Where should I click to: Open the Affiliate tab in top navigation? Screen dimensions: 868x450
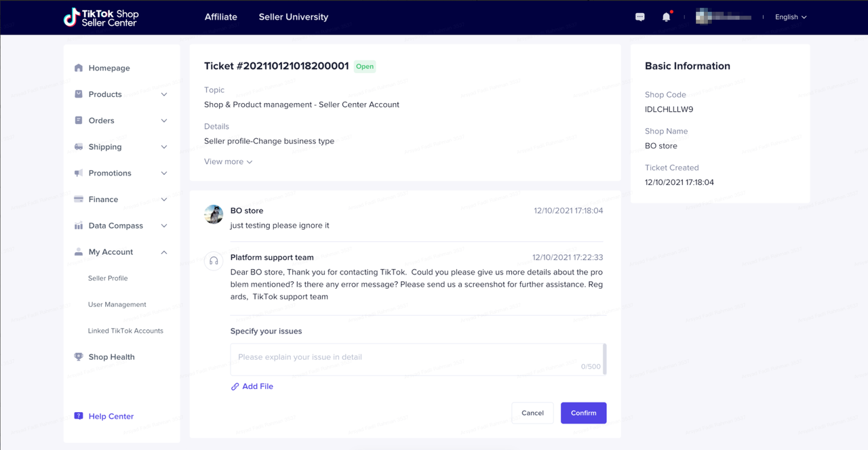pyautogui.click(x=221, y=17)
